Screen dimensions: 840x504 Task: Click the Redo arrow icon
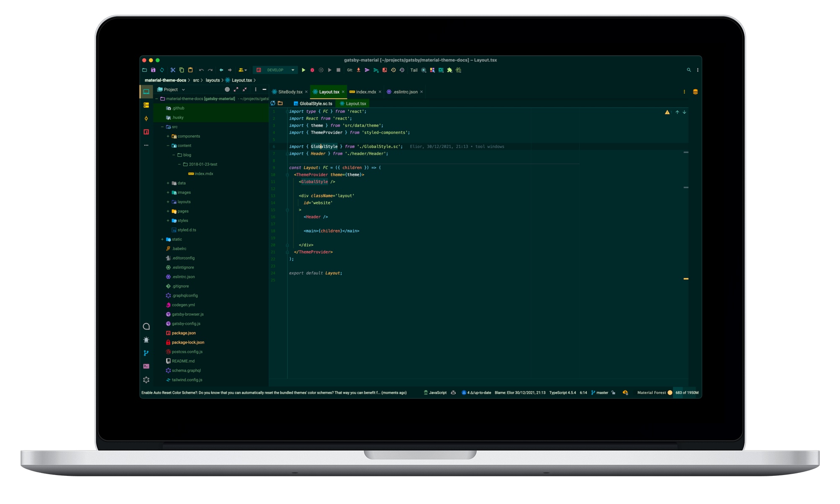(210, 70)
